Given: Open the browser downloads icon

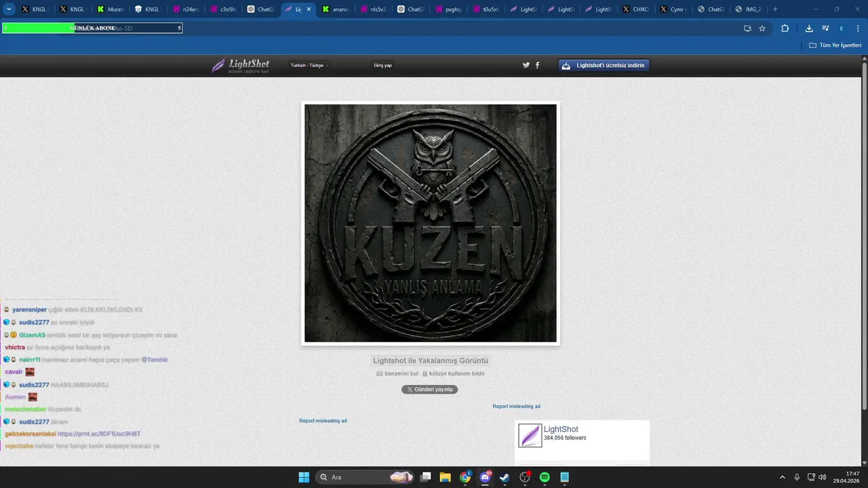Looking at the screenshot, I should [x=809, y=28].
